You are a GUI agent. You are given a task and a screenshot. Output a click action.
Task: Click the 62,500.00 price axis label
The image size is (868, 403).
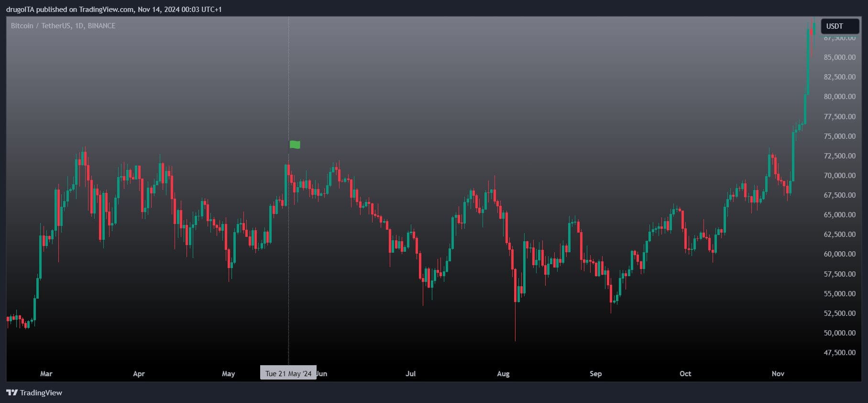coord(839,234)
